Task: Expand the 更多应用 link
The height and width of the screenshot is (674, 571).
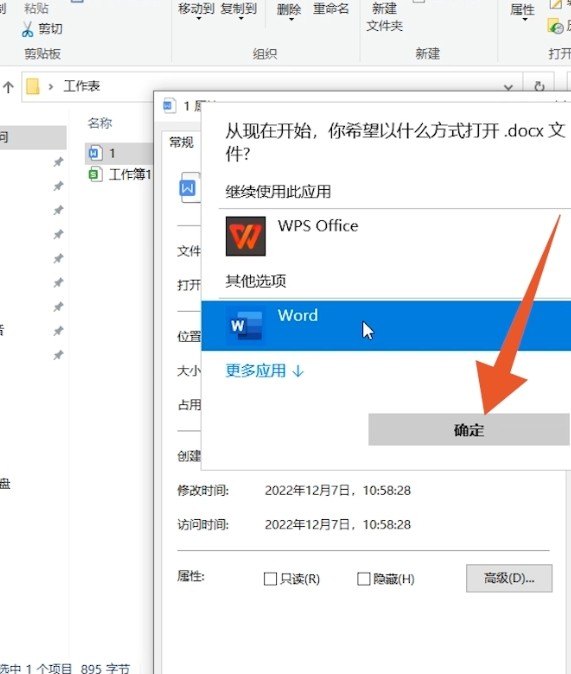Action: [x=264, y=371]
